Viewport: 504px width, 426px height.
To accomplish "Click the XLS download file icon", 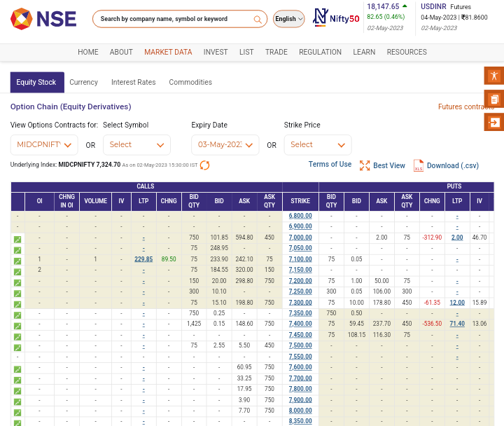I will click(418, 165).
